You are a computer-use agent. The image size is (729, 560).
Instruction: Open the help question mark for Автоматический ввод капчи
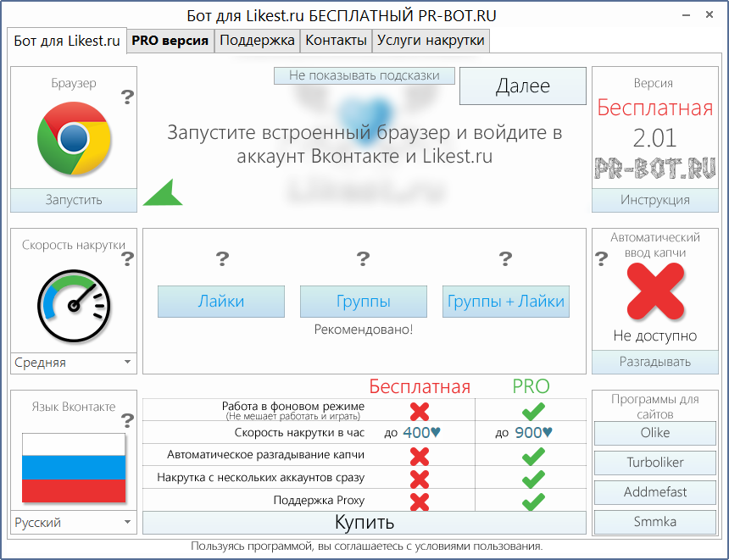click(601, 258)
